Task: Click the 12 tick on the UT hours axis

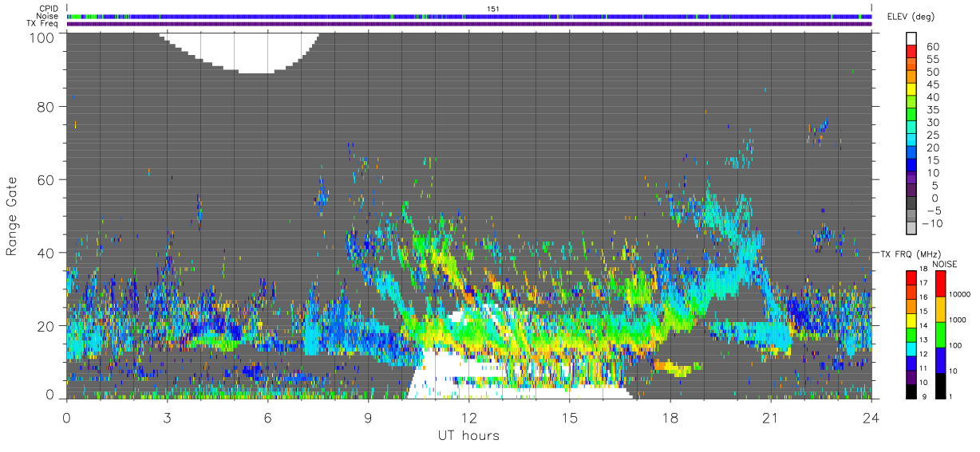Action: tap(469, 418)
